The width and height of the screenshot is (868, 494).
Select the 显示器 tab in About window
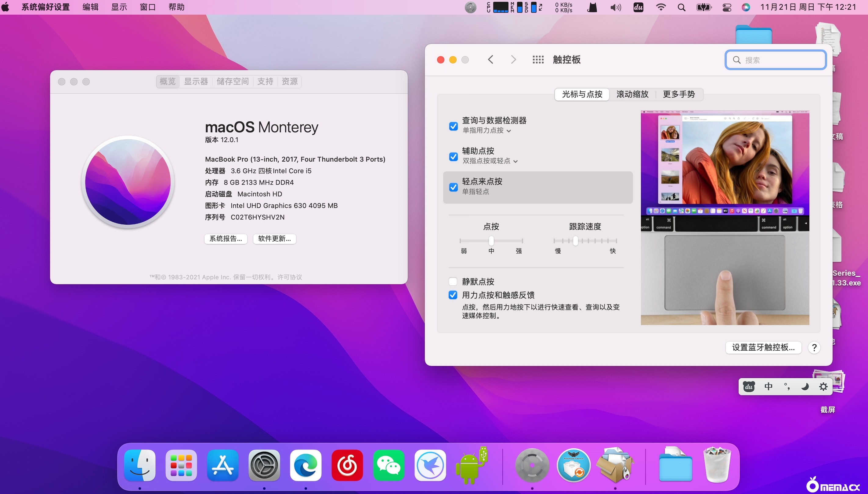(x=196, y=81)
